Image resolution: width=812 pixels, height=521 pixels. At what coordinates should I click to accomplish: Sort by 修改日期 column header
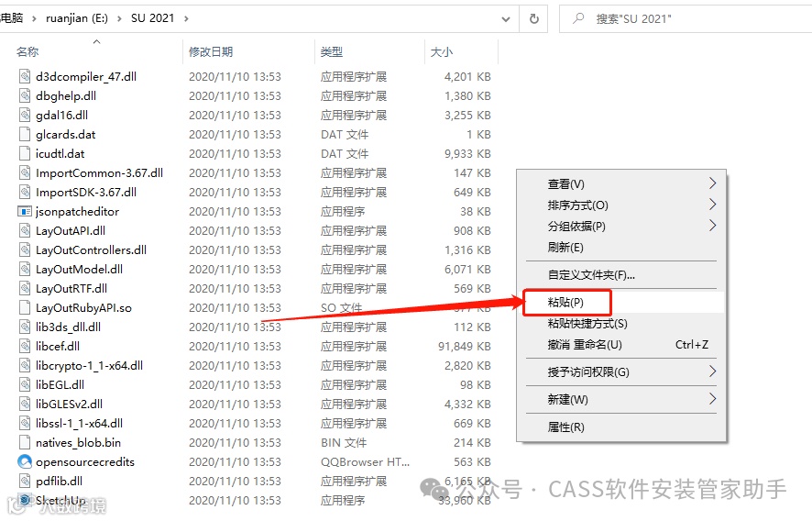pyautogui.click(x=211, y=52)
